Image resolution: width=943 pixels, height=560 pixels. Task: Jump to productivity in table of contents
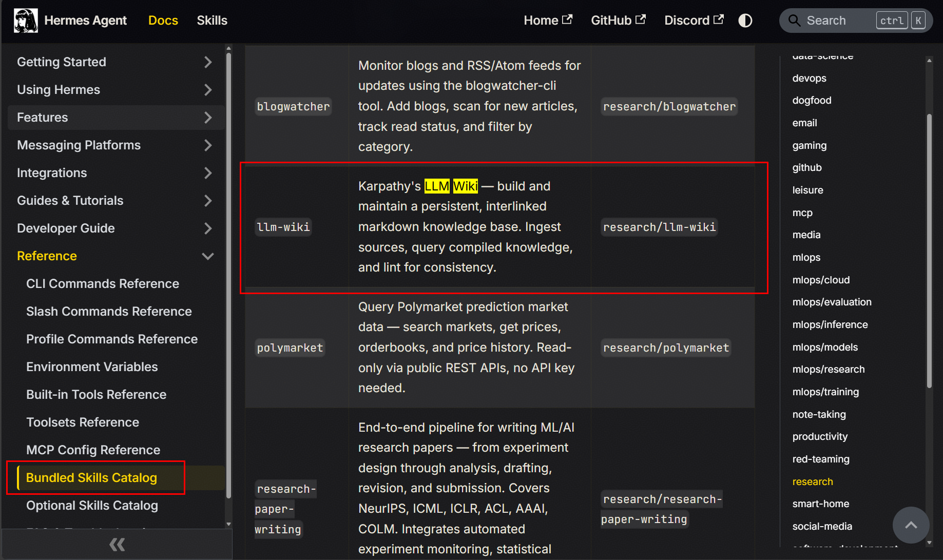[x=820, y=436]
